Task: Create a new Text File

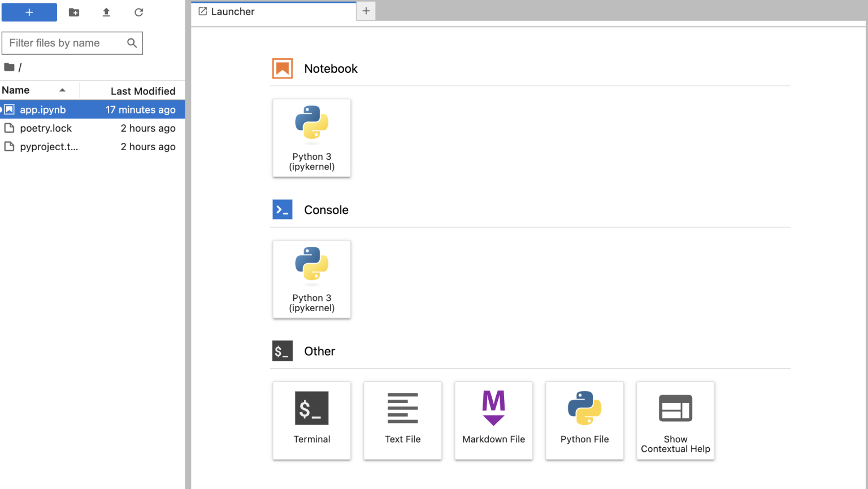Action: (403, 420)
